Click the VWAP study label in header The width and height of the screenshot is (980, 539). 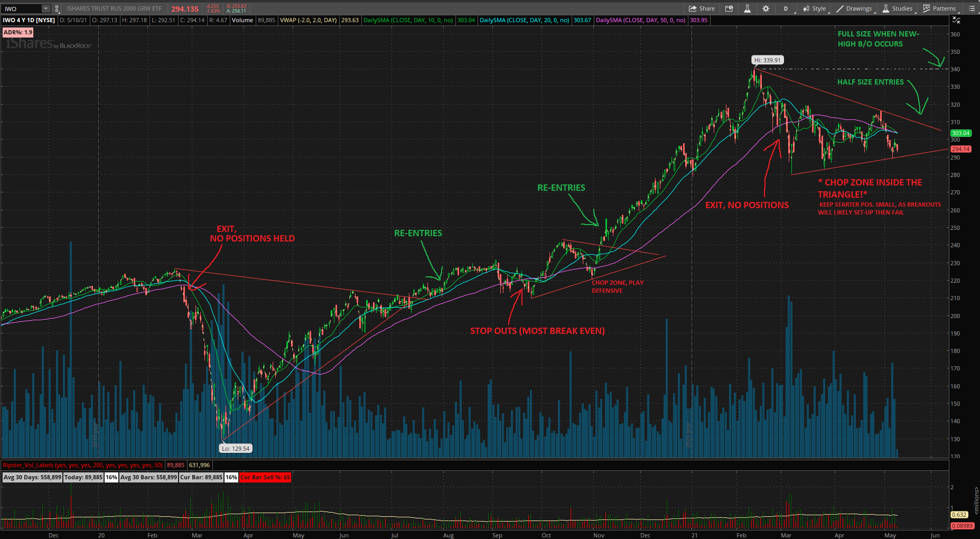click(308, 20)
